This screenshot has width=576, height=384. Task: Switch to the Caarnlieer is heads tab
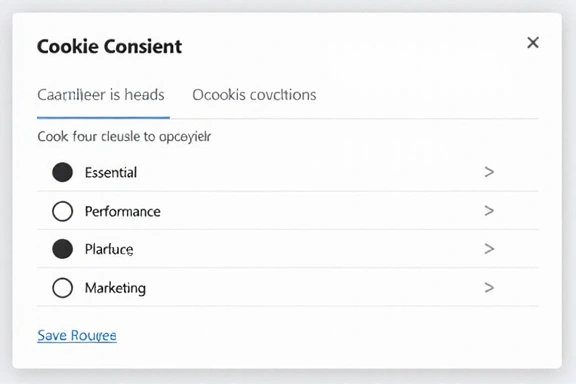click(x=101, y=95)
